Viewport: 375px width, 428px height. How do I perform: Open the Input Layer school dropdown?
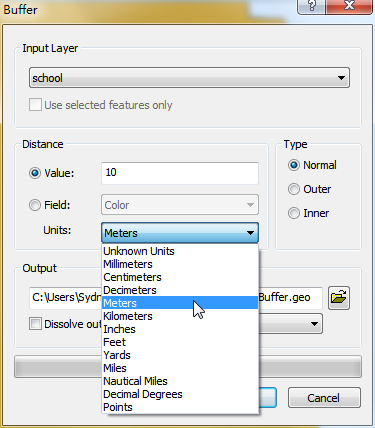click(x=189, y=78)
